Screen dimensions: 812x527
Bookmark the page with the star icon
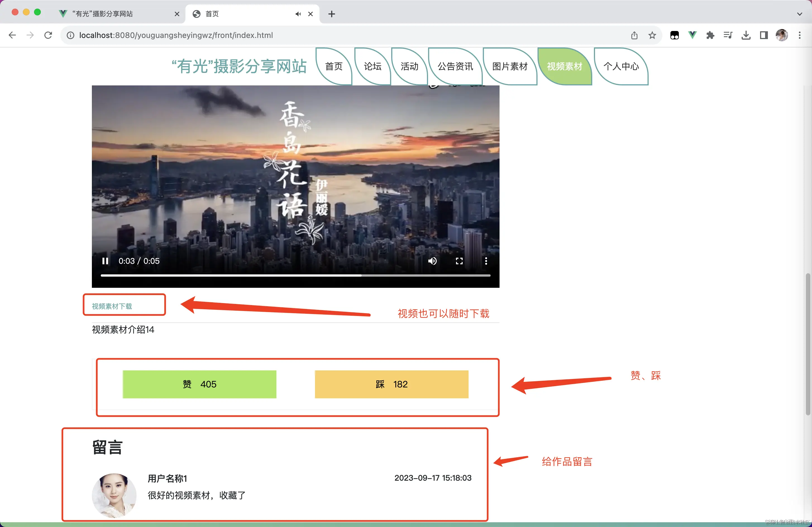pos(652,35)
